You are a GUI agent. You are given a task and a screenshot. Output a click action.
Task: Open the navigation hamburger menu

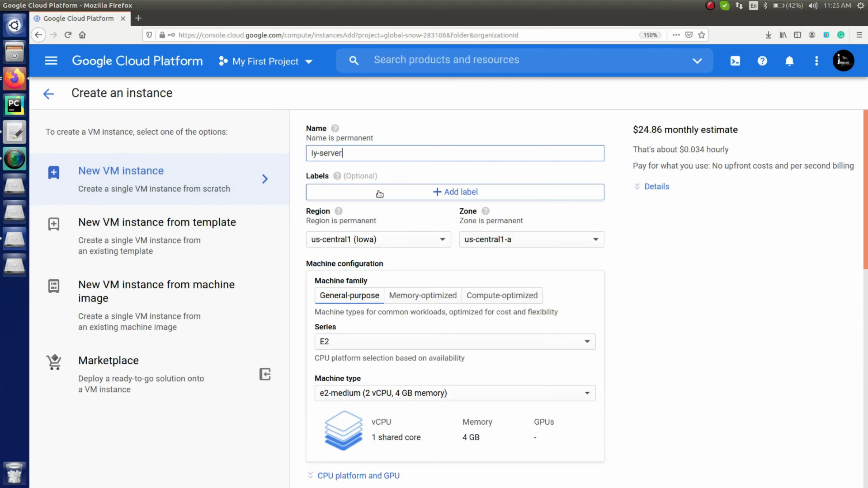tap(51, 61)
